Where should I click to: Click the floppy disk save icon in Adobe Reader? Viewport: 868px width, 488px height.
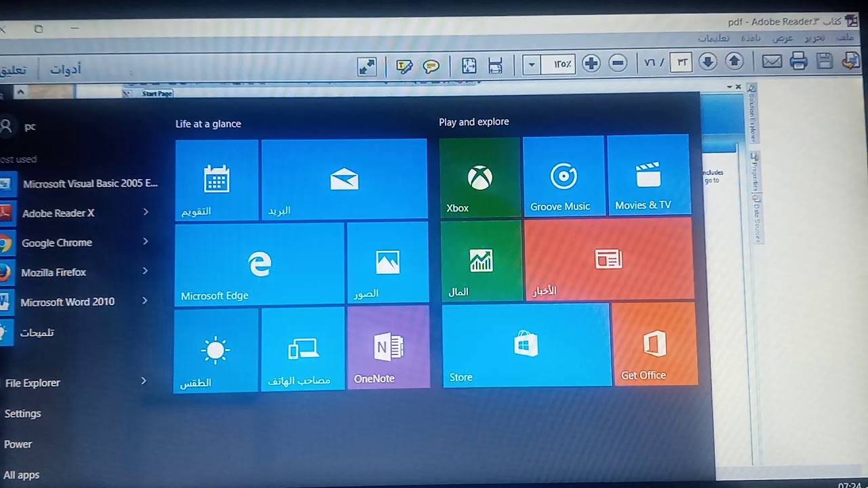click(824, 61)
